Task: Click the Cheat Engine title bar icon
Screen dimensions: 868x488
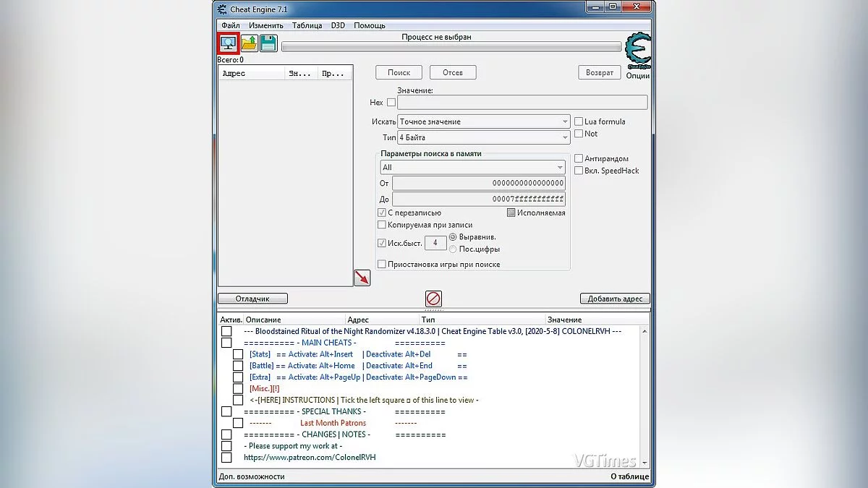Action: (221, 9)
